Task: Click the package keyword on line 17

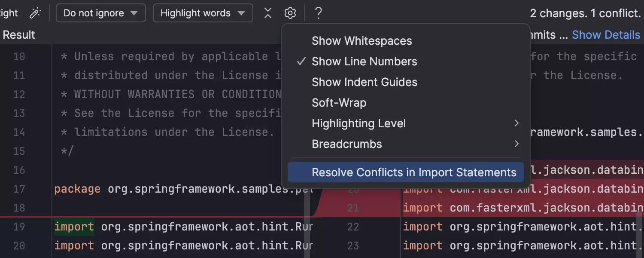Action: pos(77,189)
